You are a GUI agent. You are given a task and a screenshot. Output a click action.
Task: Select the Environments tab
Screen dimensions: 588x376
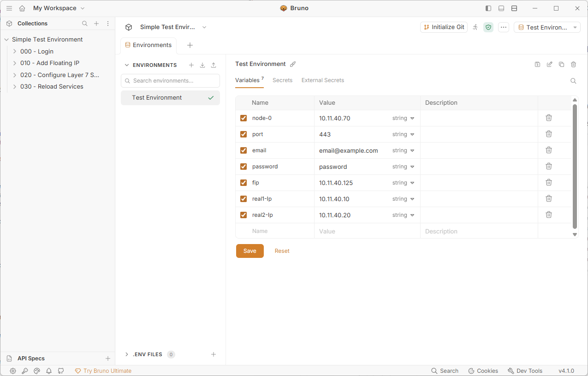[148, 45]
